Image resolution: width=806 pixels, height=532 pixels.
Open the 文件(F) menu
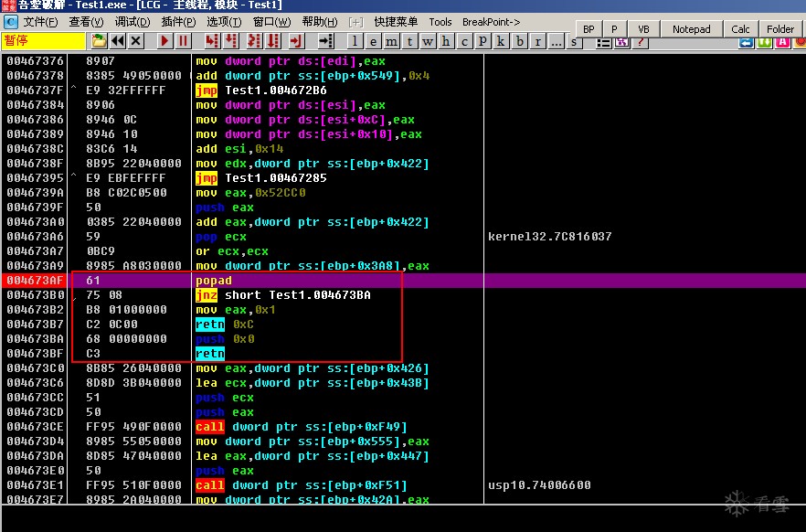[x=40, y=22]
